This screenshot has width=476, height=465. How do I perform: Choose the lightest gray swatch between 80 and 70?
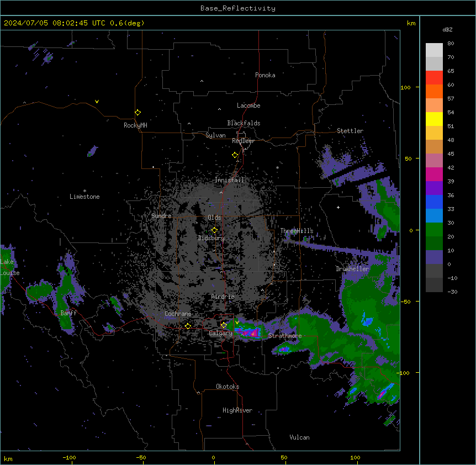coord(434,50)
